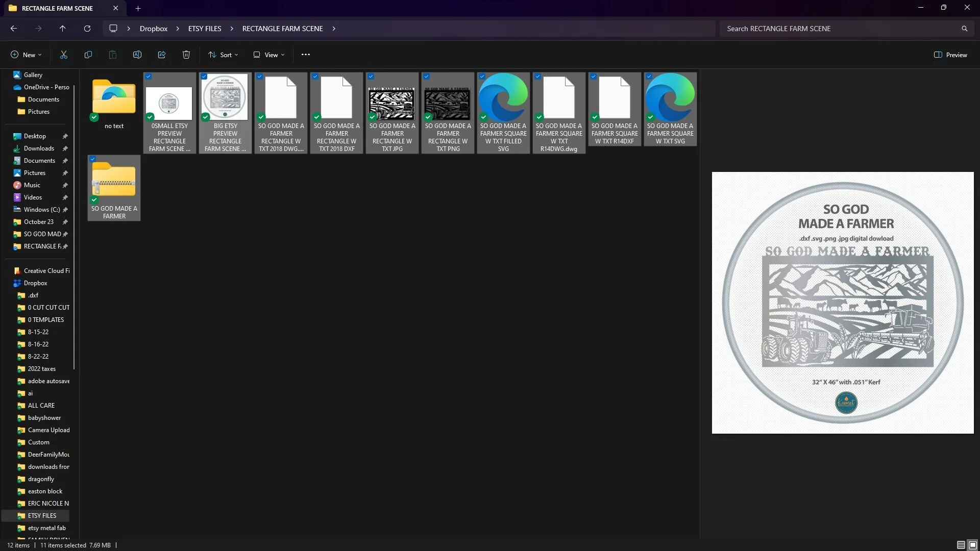Navigate up one folder level

coord(62,29)
